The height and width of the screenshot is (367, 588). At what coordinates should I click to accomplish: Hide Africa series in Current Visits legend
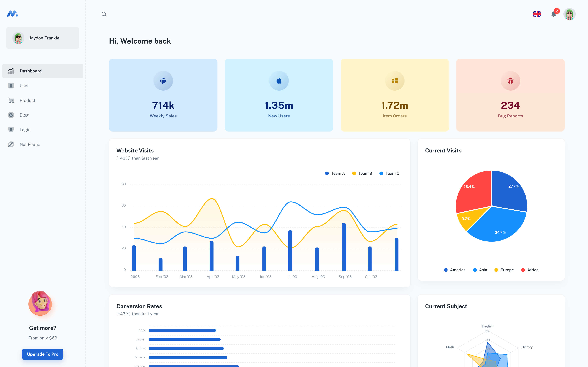530,270
